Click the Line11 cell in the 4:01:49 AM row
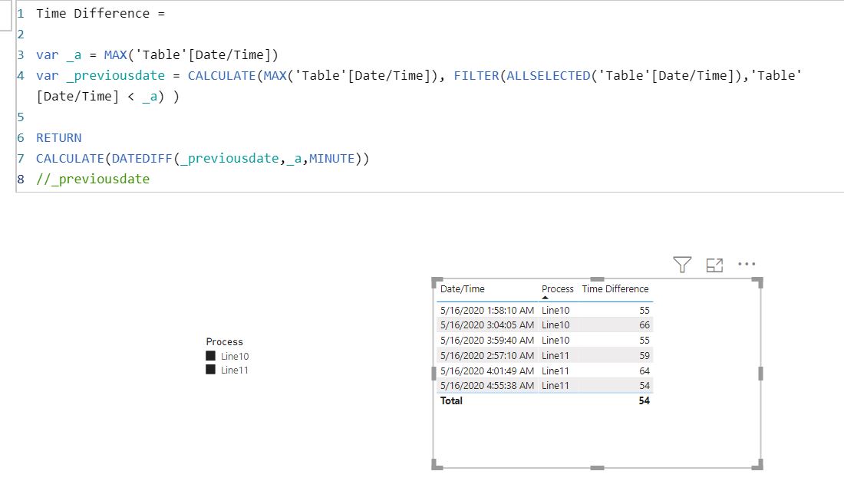Viewport: 844px width, 504px height. 556,371
